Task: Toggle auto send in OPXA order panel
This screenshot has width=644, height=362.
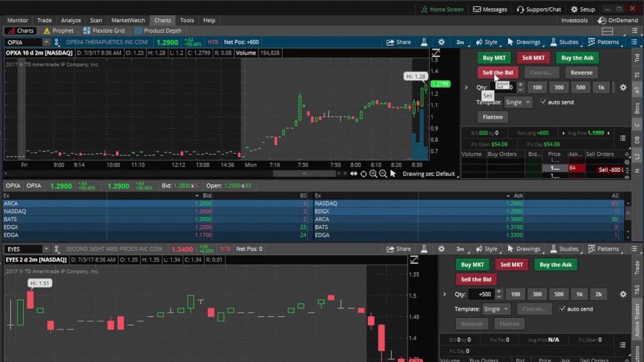Action: (x=543, y=102)
